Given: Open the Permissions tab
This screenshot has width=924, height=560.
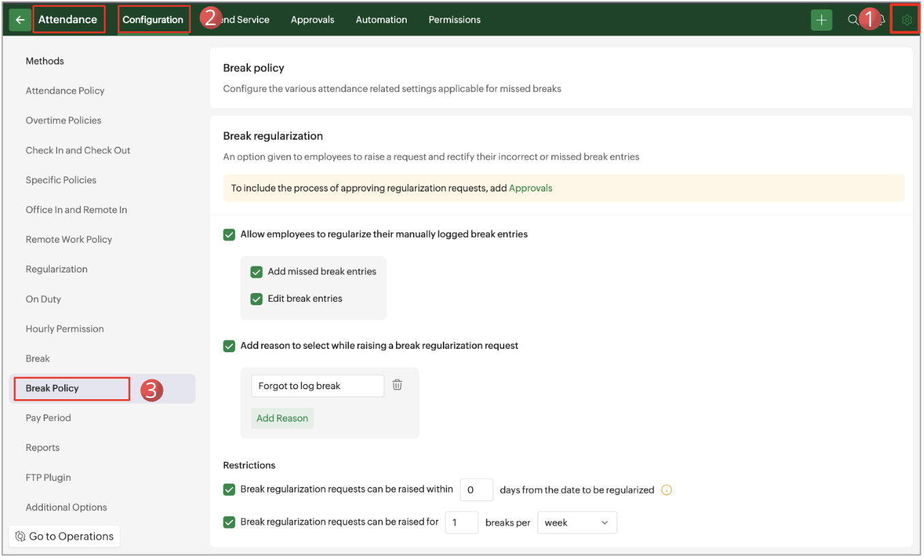Looking at the screenshot, I should [455, 20].
